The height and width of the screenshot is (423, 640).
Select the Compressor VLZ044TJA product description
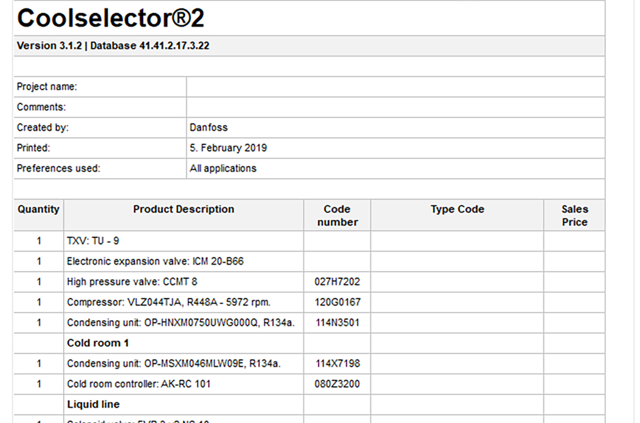(168, 302)
